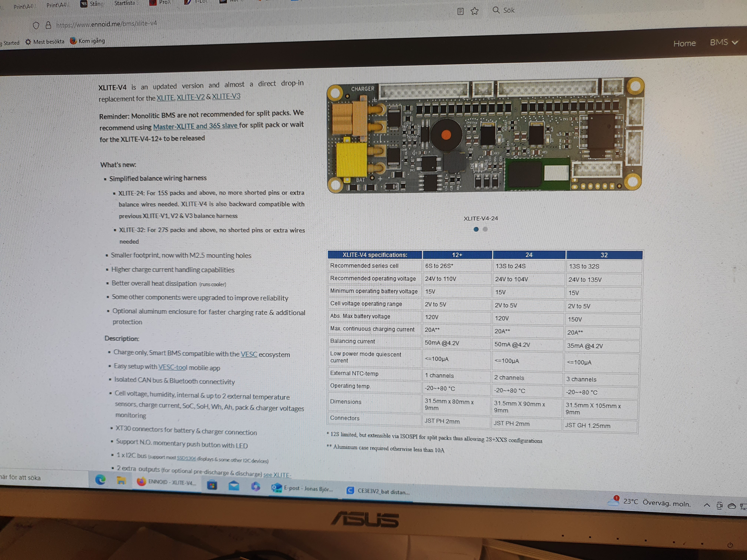
Task: Click the '3 channels' NTC-temp cell
Action: tap(601, 379)
